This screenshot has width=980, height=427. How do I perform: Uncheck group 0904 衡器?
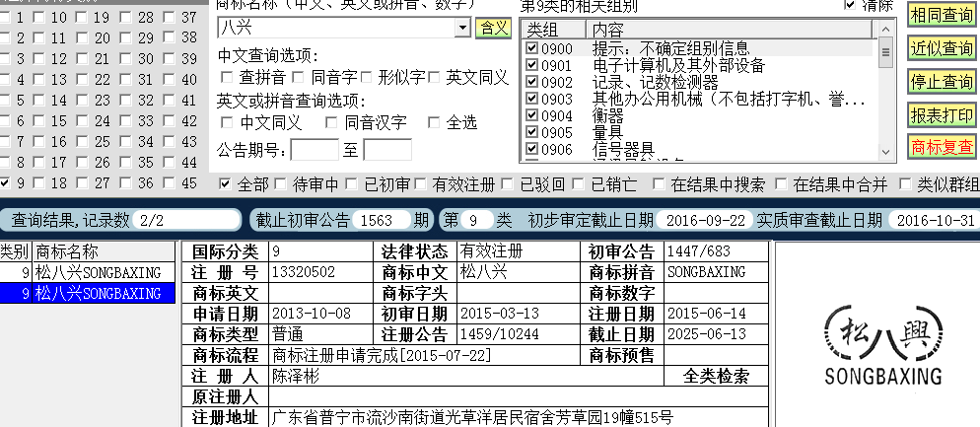click(531, 115)
